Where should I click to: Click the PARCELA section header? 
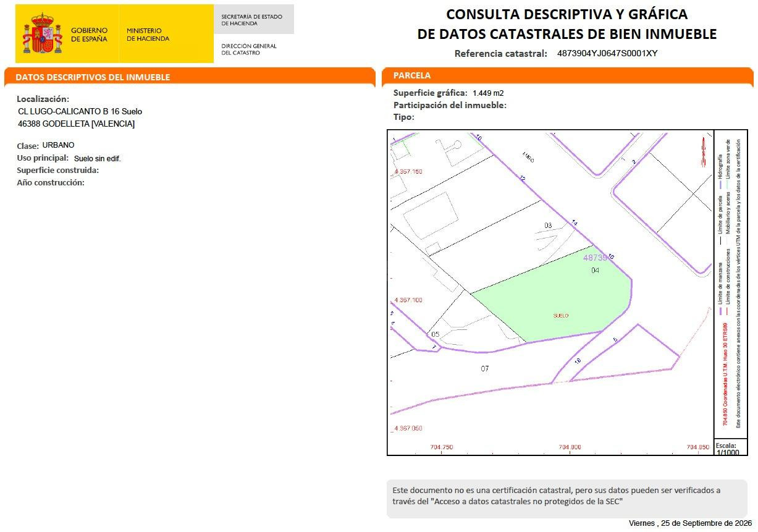pyautogui.click(x=412, y=75)
